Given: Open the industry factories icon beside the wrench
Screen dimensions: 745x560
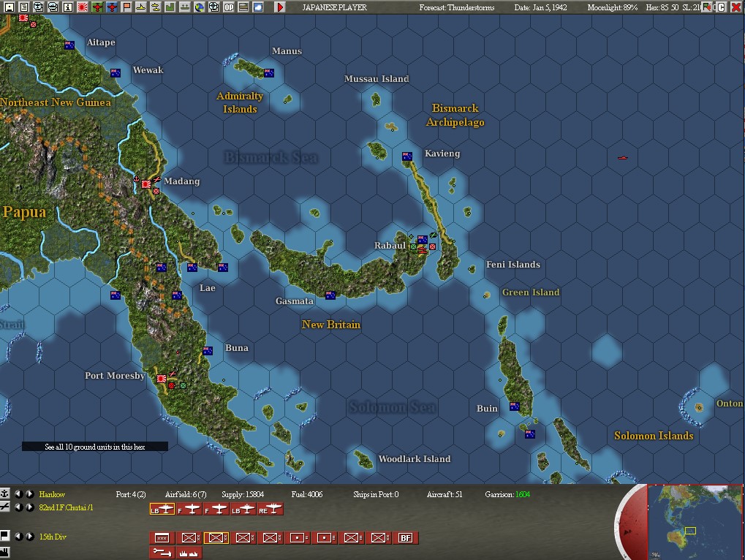Looking at the screenshot, I should click(189, 553).
